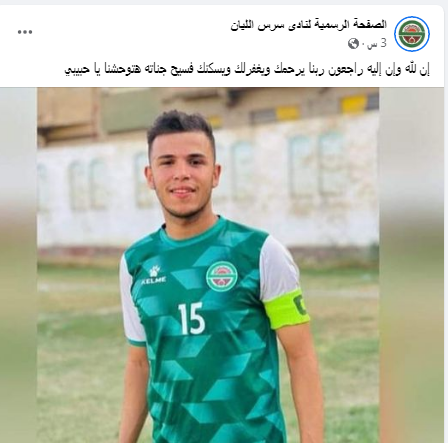Click the player's face in the photo
Image resolution: width=448 pixels, height=443 pixels.
[x=183, y=177]
